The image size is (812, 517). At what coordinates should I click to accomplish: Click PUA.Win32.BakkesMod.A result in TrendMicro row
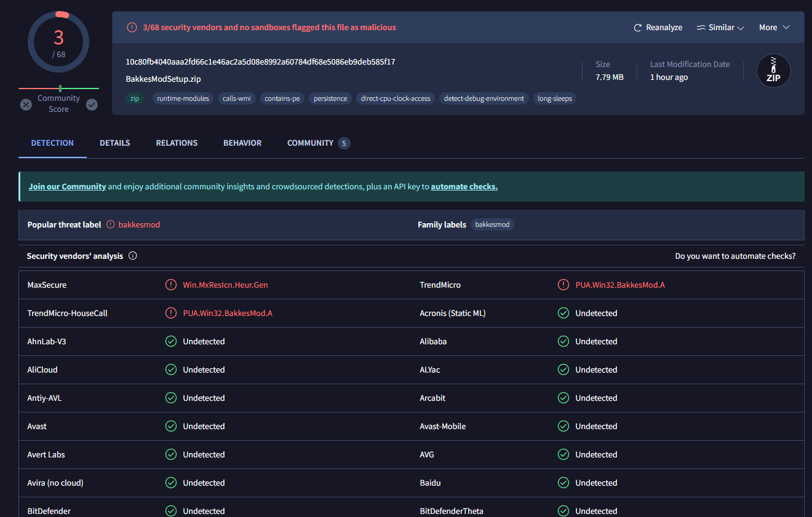[620, 285]
